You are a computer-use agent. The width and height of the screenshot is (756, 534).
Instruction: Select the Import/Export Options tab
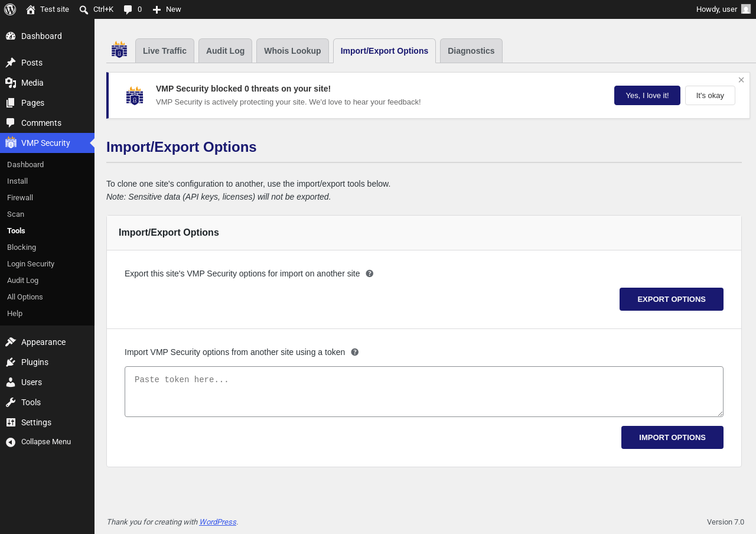384,51
